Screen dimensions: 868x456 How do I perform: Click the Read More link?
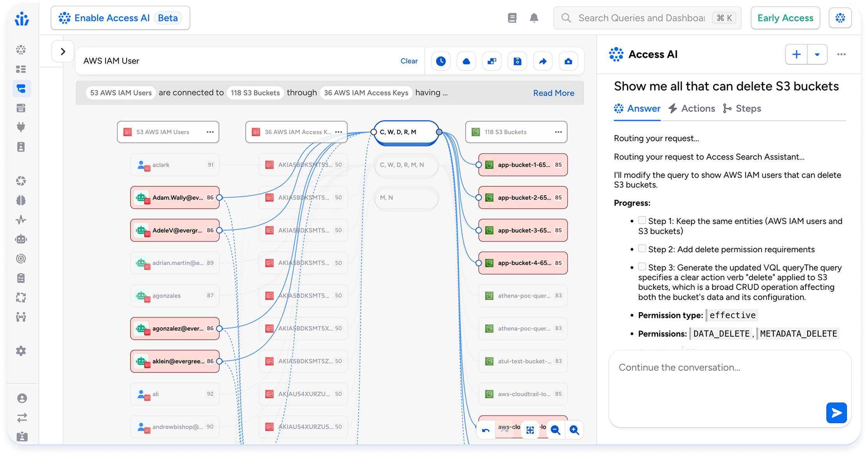pyautogui.click(x=554, y=93)
